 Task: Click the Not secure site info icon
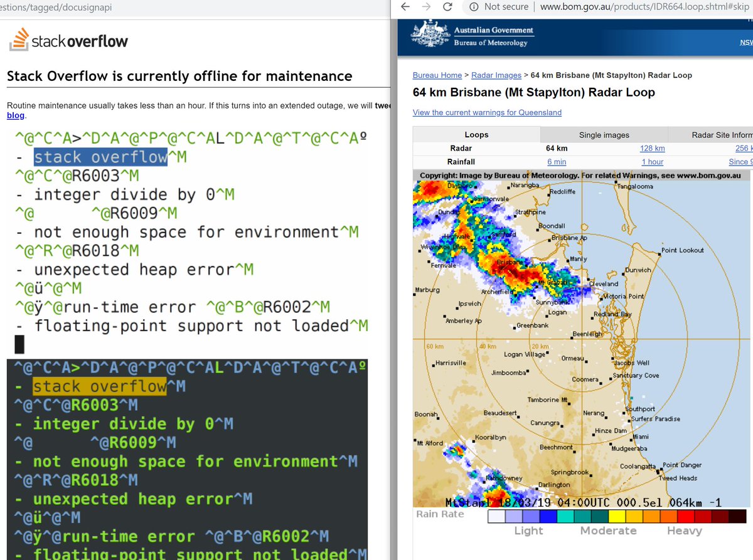(x=473, y=6)
